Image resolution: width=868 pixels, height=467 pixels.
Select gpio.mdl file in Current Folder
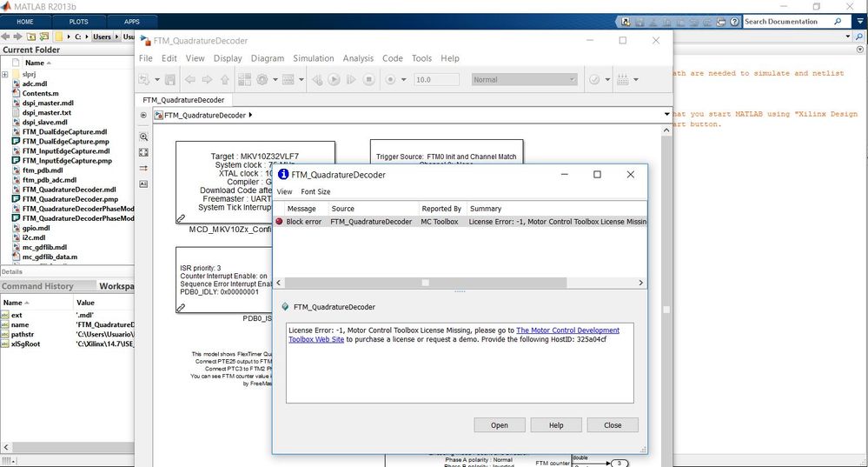(36, 228)
